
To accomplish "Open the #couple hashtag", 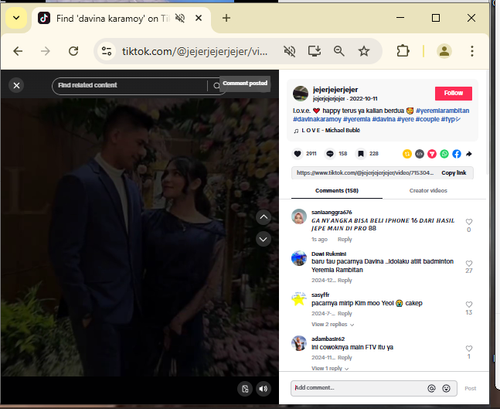I will coord(427,119).
